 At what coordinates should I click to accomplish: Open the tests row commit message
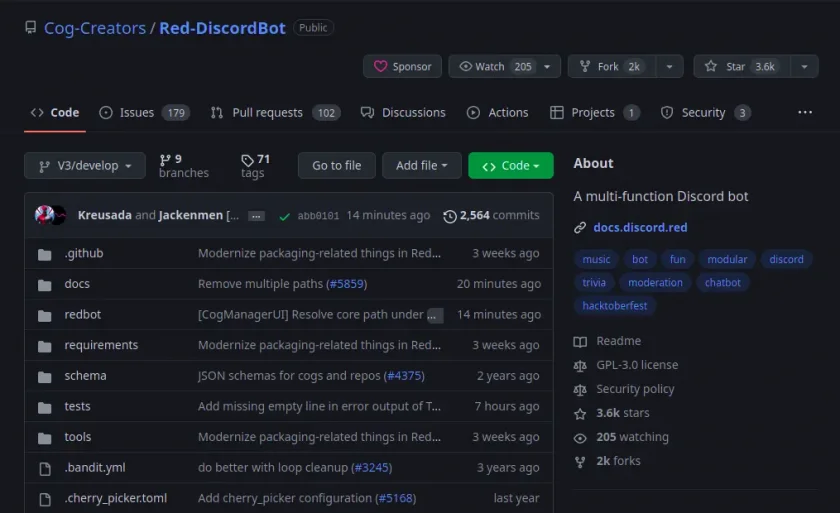pyautogui.click(x=319, y=406)
